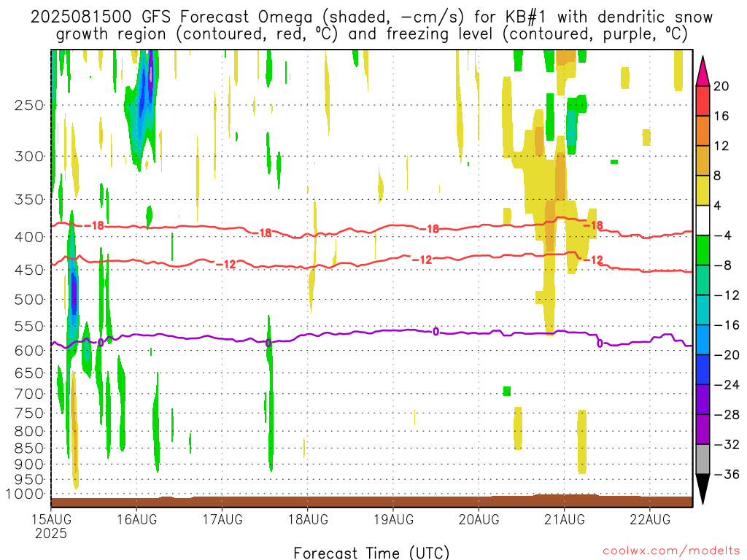
Task: Click the 550 pressure level label
Action: coord(29,326)
